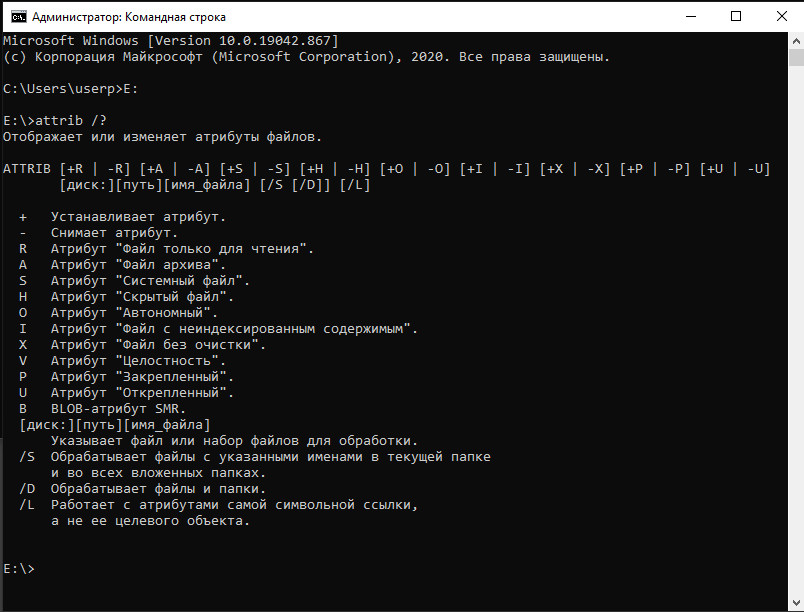Click the ATTRIB syntax line
The height and width of the screenshot is (612, 804).
pyautogui.click(x=386, y=169)
